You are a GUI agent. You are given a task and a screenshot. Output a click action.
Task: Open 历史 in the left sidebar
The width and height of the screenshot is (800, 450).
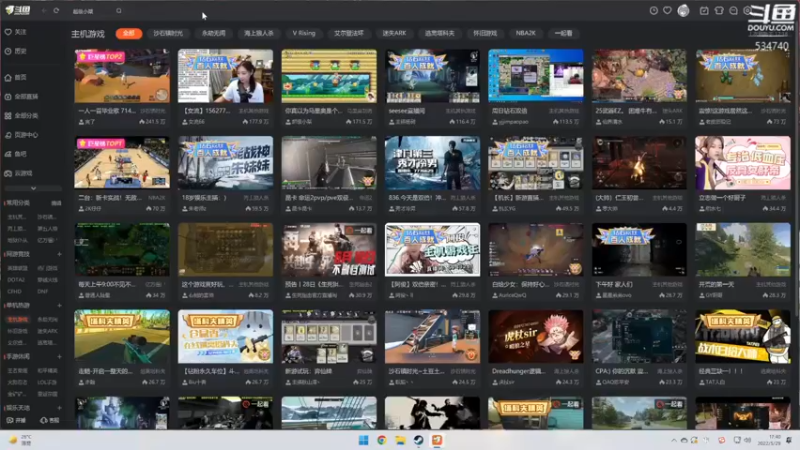pos(16,51)
